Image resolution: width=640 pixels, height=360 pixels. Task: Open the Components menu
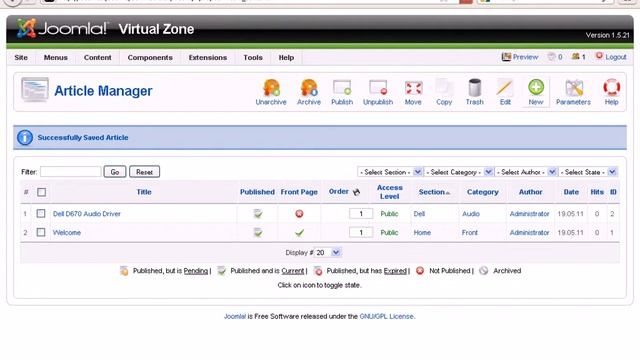coord(150,58)
